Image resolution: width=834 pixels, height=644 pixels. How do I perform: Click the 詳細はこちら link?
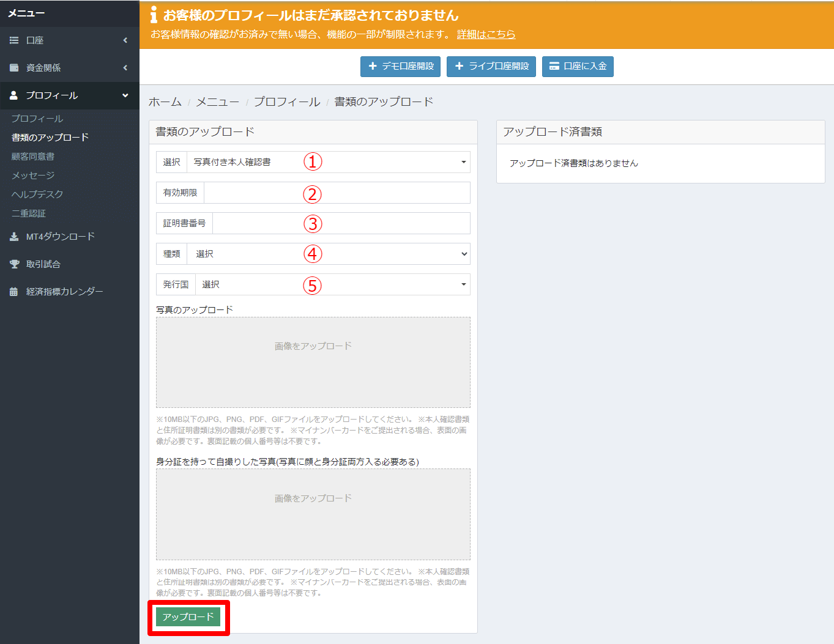pyautogui.click(x=486, y=35)
